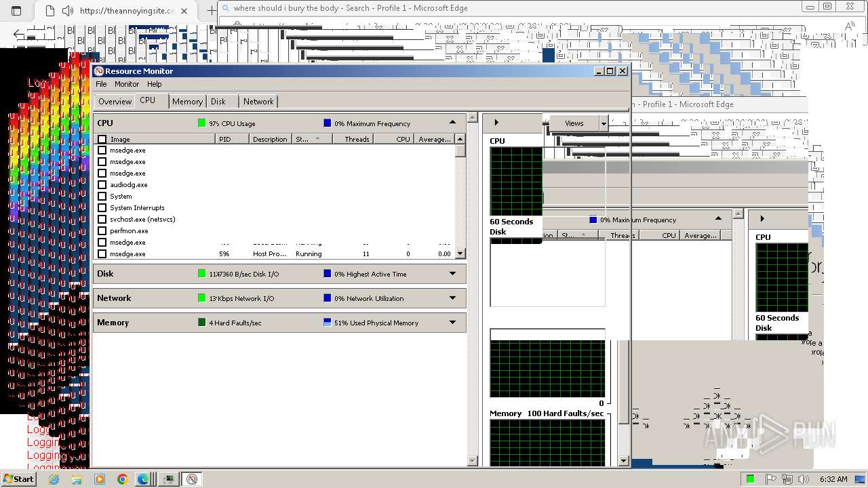Check the svchost.exe (netsvcs) checkbox
Image resolution: width=868 pixels, height=488 pixels.
pyautogui.click(x=102, y=219)
